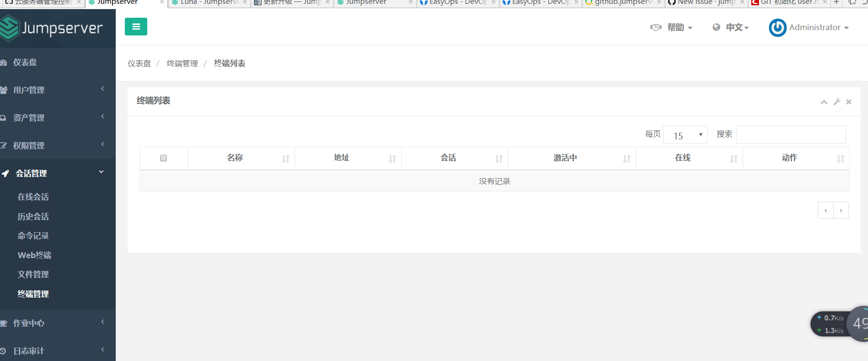Click in the 搜索 search input field
Viewport: 868px width, 361px height.
[791, 135]
